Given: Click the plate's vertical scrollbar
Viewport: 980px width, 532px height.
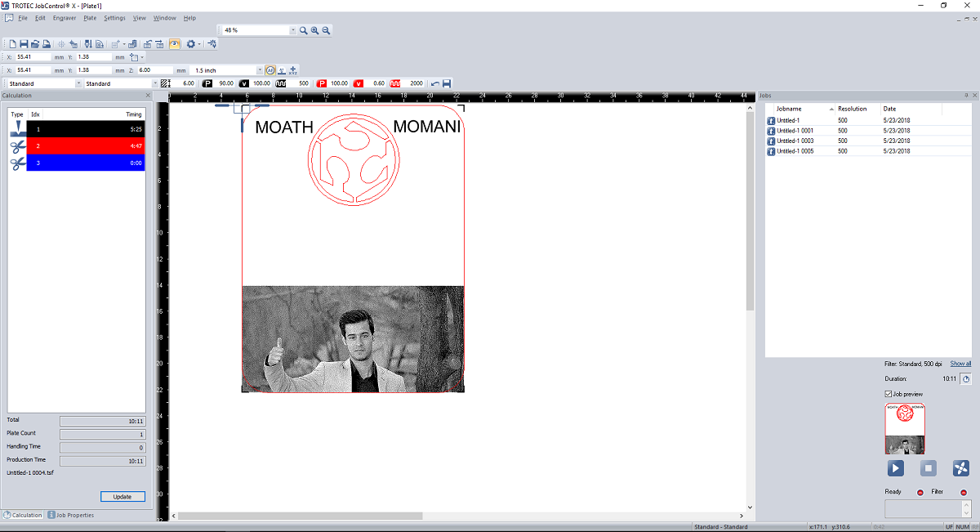Looking at the screenshot, I should tap(751, 212).
